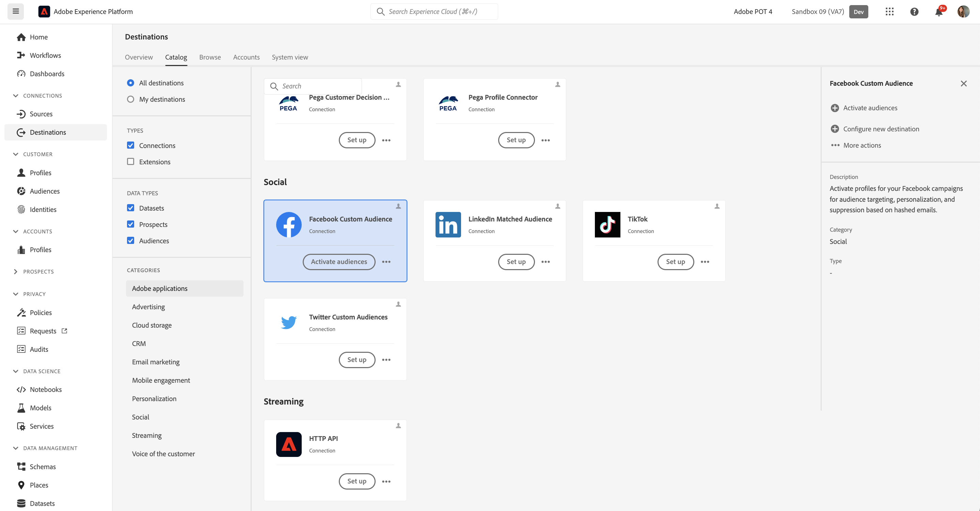This screenshot has width=980, height=511.
Task: Switch to the Overview tab
Action: click(139, 57)
